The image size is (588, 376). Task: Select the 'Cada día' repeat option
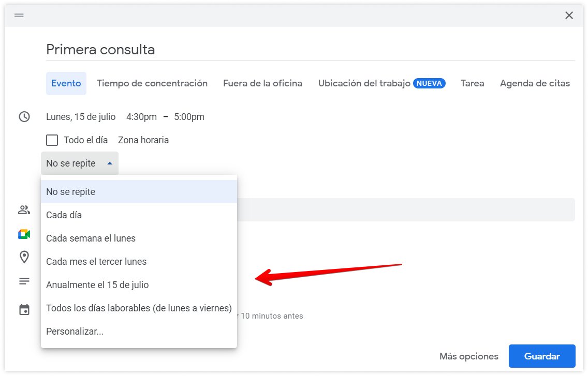pos(139,215)
